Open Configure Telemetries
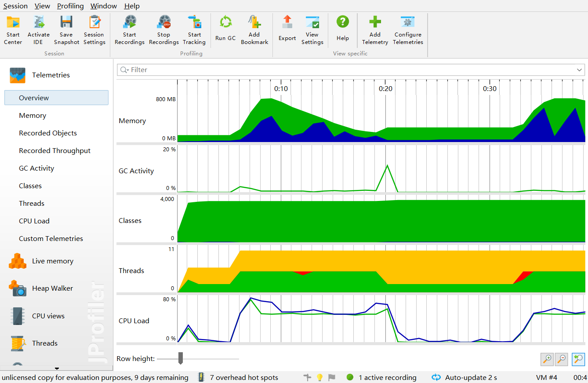The width and height of the screenshot is (588, 383). coord(408,22)
